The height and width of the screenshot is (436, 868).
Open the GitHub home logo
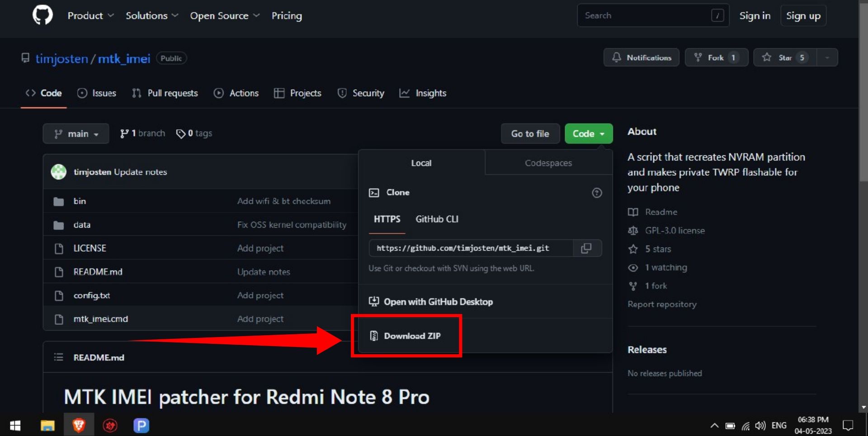[x=42, y=15]
